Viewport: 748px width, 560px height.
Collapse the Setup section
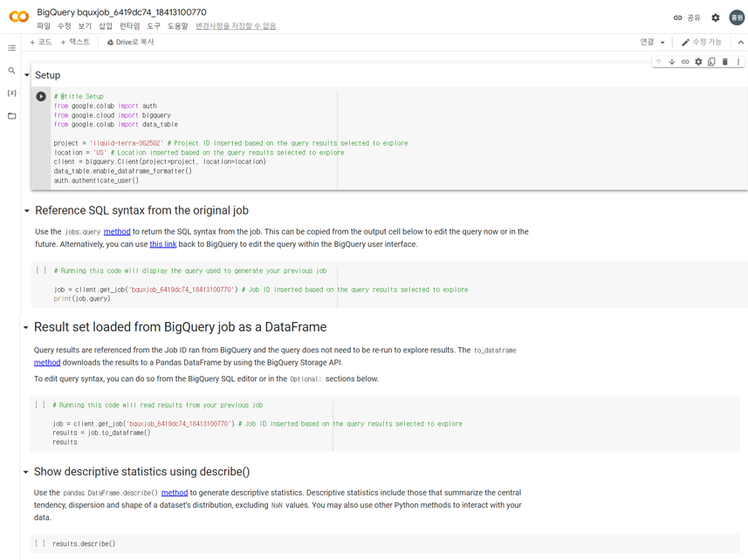click(27, 75)
